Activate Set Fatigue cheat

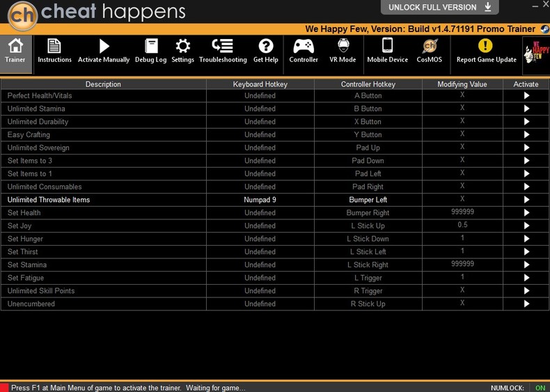526,277
